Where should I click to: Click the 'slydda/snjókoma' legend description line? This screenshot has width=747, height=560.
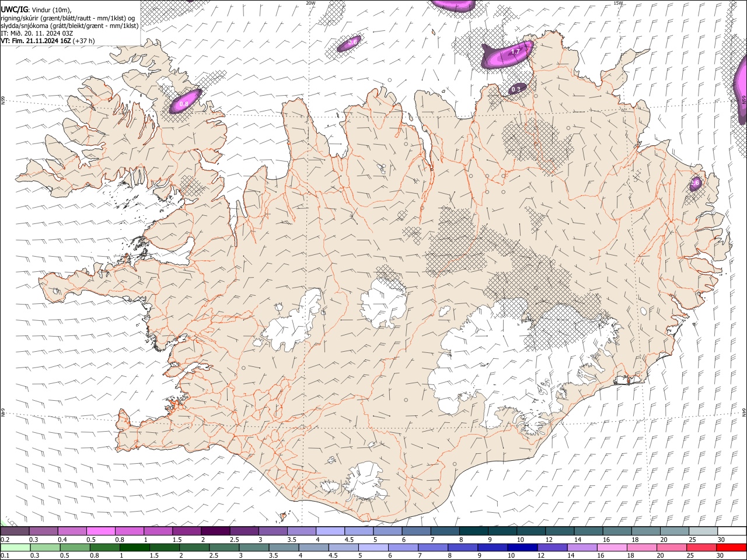pos(69,26)
